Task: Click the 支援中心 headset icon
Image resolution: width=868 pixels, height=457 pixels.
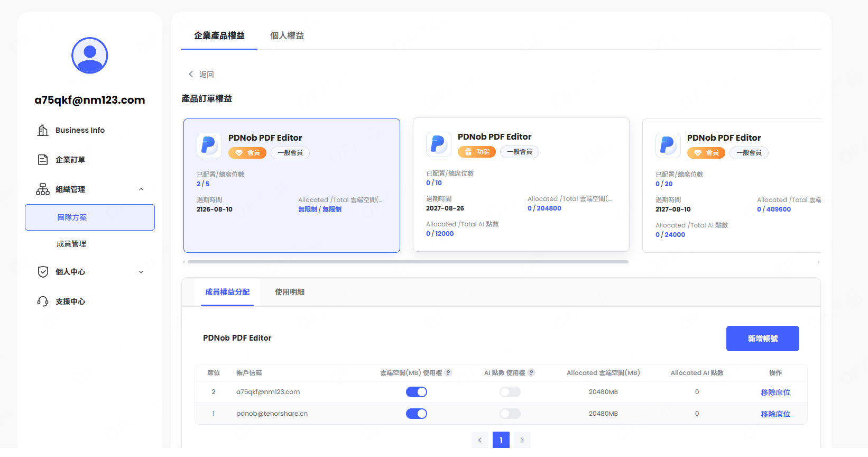Action: (x=43, y=301)
